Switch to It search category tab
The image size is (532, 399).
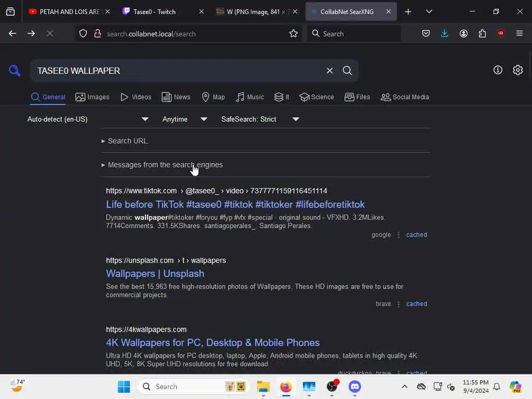tap(282, 97)
